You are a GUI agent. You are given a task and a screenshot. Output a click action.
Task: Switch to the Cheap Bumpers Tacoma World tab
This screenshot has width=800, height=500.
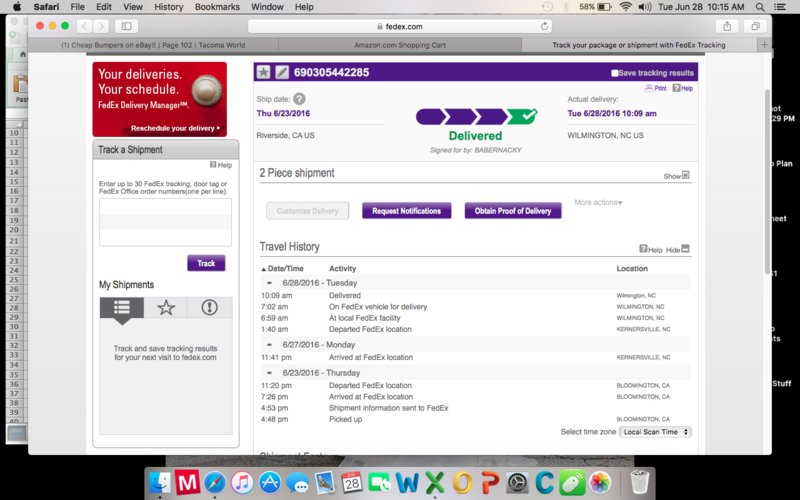153,45
